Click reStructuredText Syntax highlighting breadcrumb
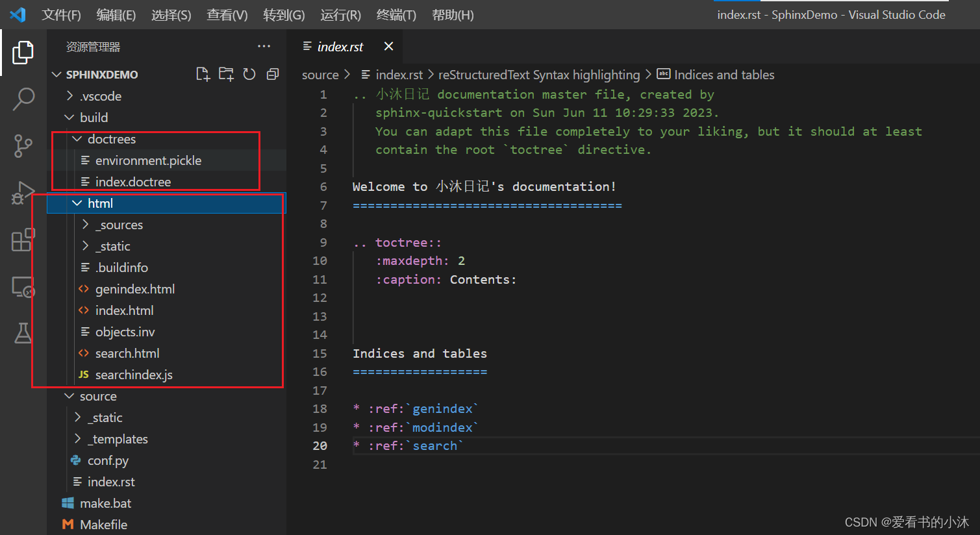Viewport: 980px width, 535px height. click(x=539, y=75)
